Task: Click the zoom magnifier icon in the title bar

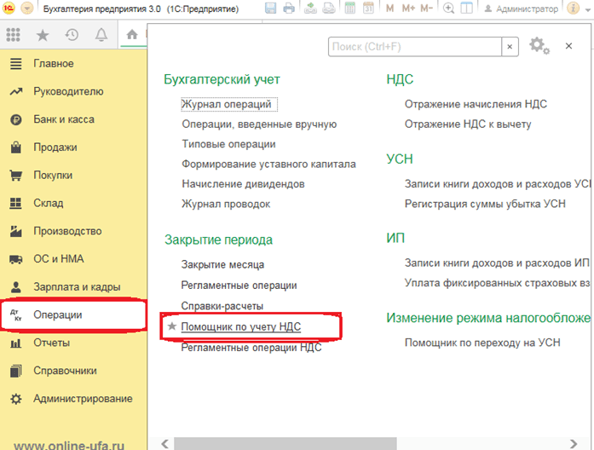Action: 449,8
